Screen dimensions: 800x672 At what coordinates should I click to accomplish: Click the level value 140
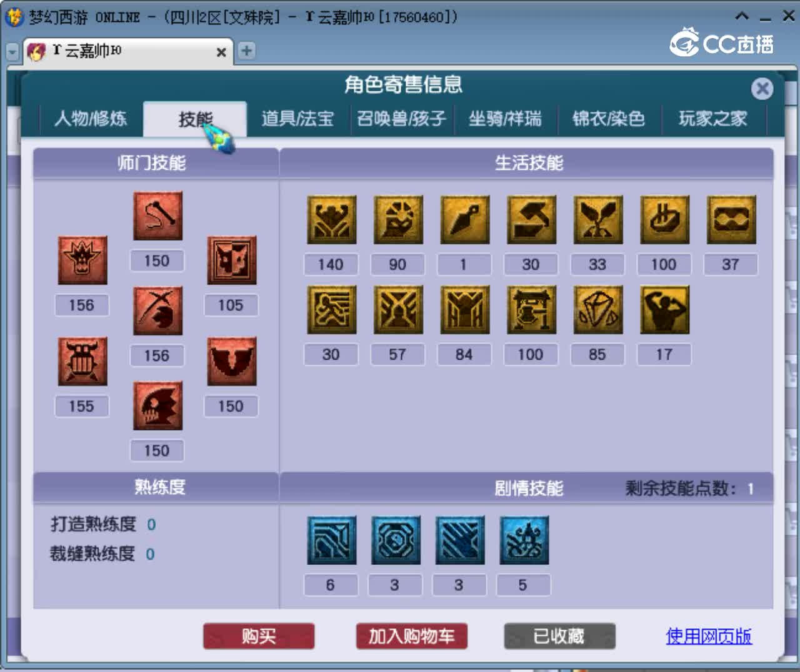(x=331, y=265)
